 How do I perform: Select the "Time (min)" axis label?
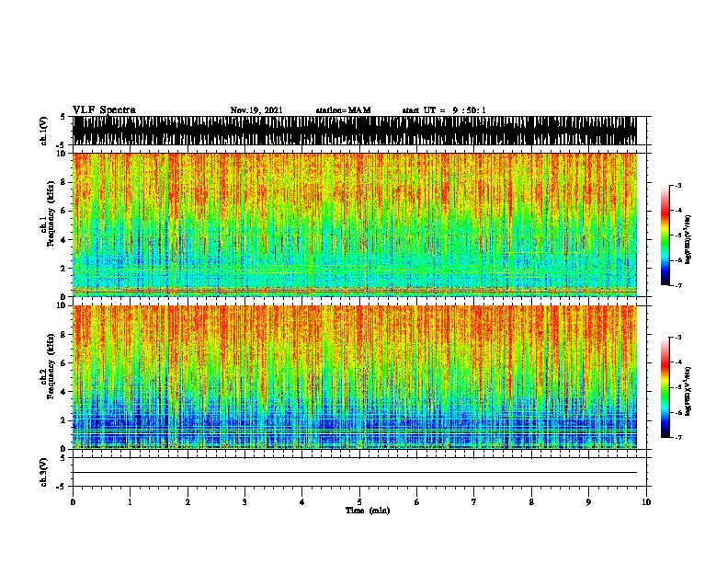click(x=368, y=511)
